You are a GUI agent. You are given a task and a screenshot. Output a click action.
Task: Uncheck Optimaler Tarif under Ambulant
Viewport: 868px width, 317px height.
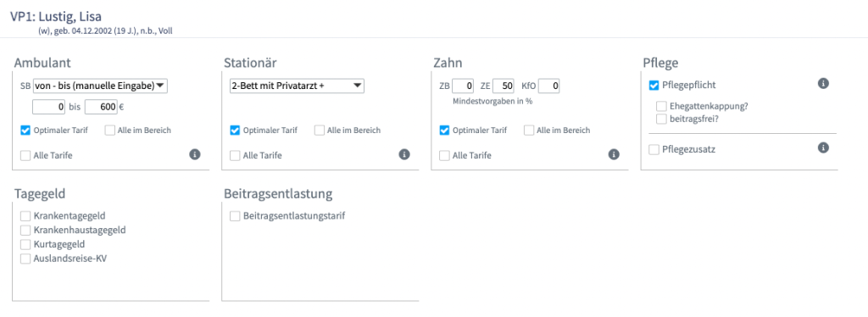(25, 131)
